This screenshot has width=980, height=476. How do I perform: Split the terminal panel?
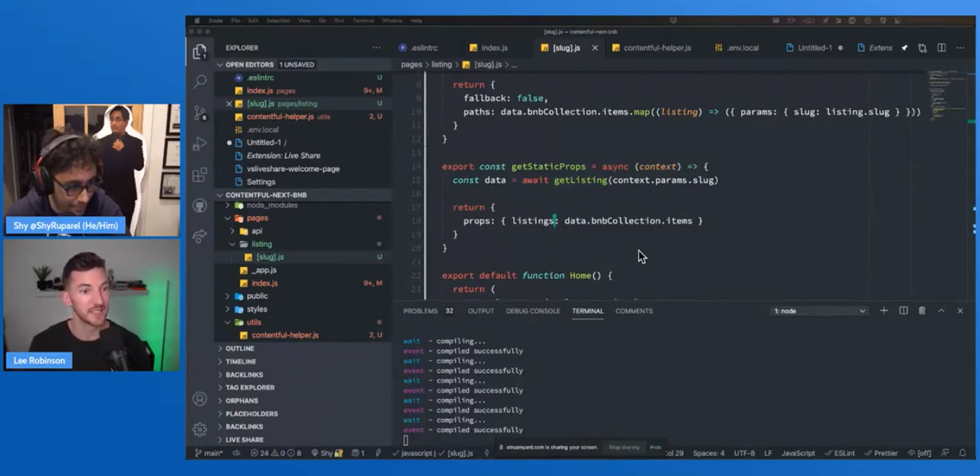tap(903, 310)
